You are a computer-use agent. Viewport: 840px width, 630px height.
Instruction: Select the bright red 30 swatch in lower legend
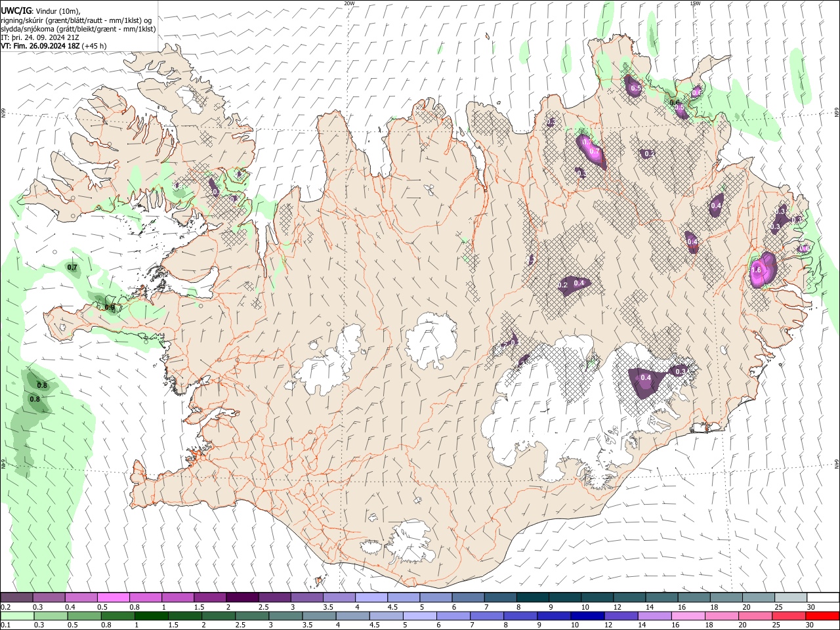pos(822,616)
